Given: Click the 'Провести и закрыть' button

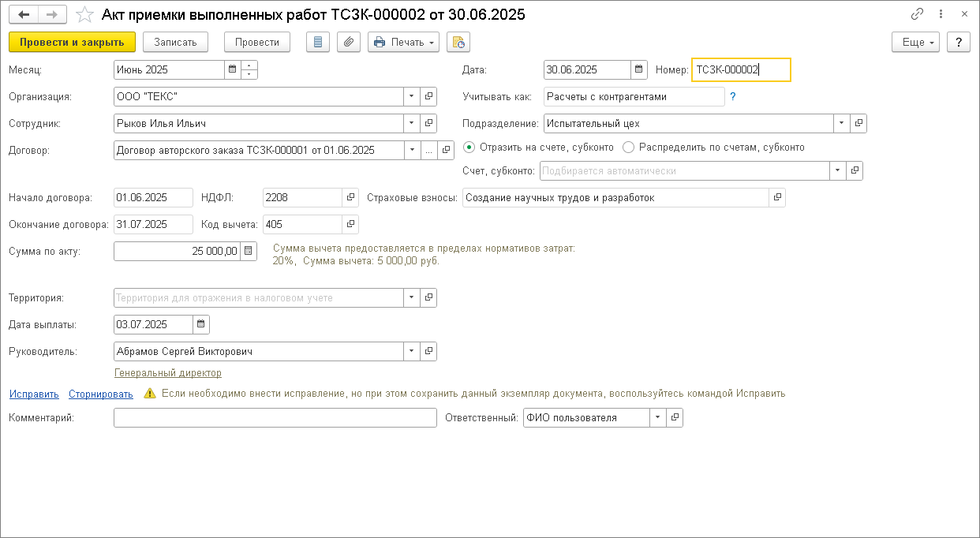Looking at the screenshot, I should (x=72, y=42).
